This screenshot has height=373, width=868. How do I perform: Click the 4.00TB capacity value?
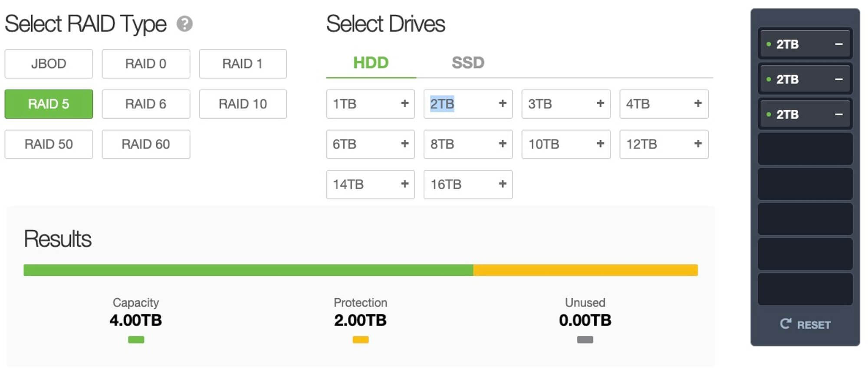pyautogui.click(x=136, y=320)
